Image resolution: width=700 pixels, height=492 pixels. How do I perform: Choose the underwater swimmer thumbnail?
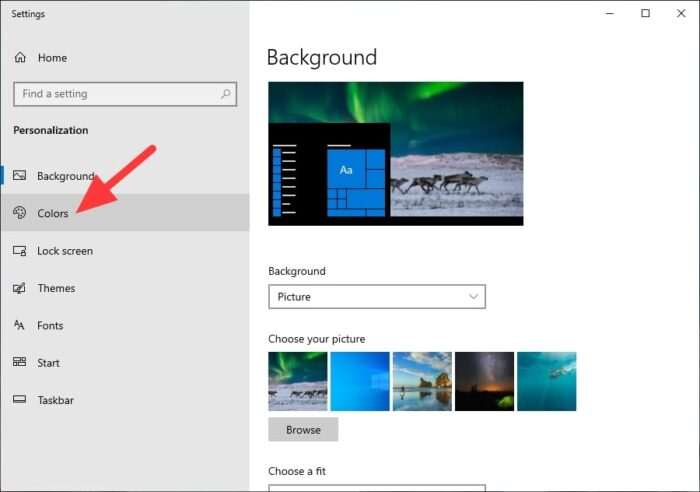(547, 381)
